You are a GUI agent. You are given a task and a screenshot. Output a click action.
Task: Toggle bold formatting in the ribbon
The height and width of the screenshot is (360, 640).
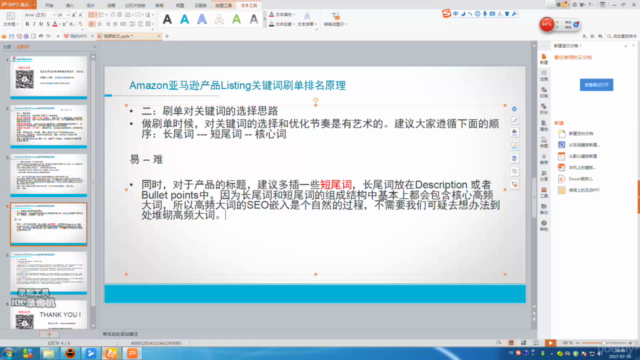click(27, 24)
